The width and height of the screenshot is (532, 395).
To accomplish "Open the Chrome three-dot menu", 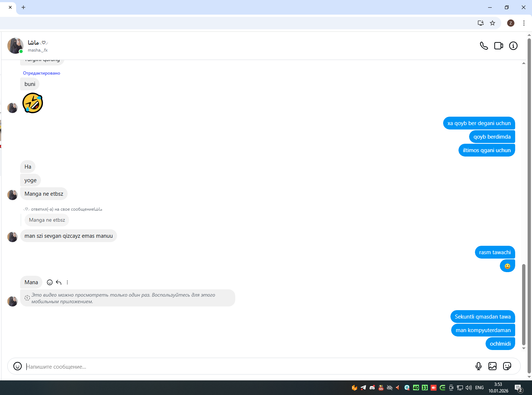I will coord(524,23).
